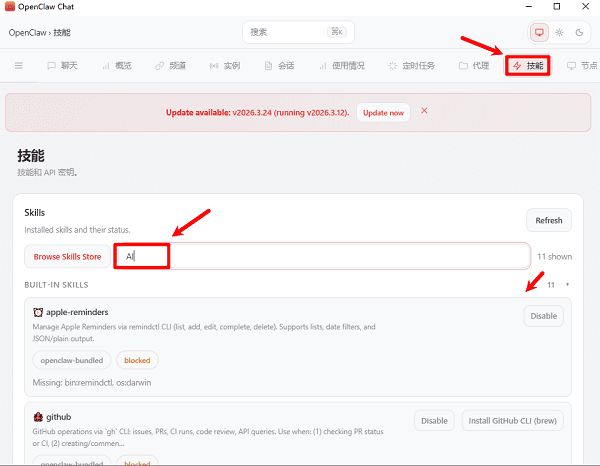The image size is (600, 466).
Task: Dismiss the update available banner
Action: (x=424, y=111)
